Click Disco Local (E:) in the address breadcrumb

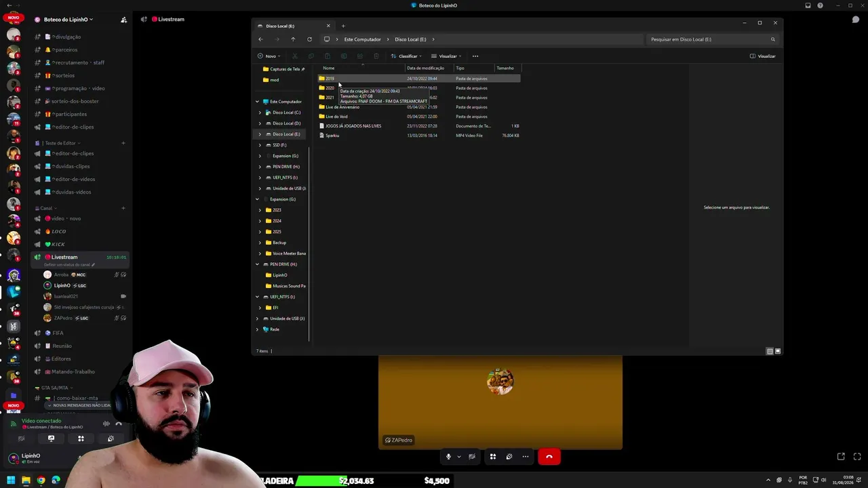410,39
